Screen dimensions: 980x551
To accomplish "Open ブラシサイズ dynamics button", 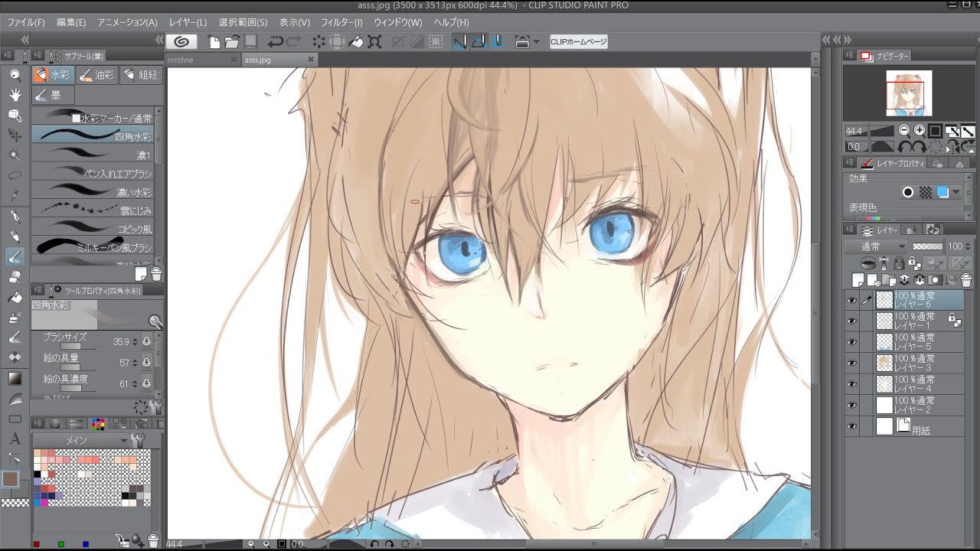I will pyautogui.click(x=146, y=341).
